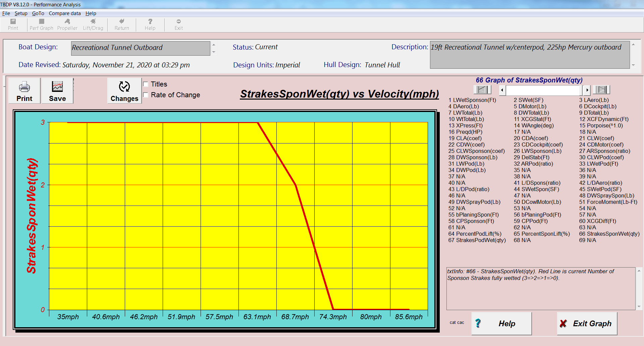Viewport: 644px width, 346px height.
Task: Select graph 1 LWetSponson(Ft)
Action: coord(472,100)
